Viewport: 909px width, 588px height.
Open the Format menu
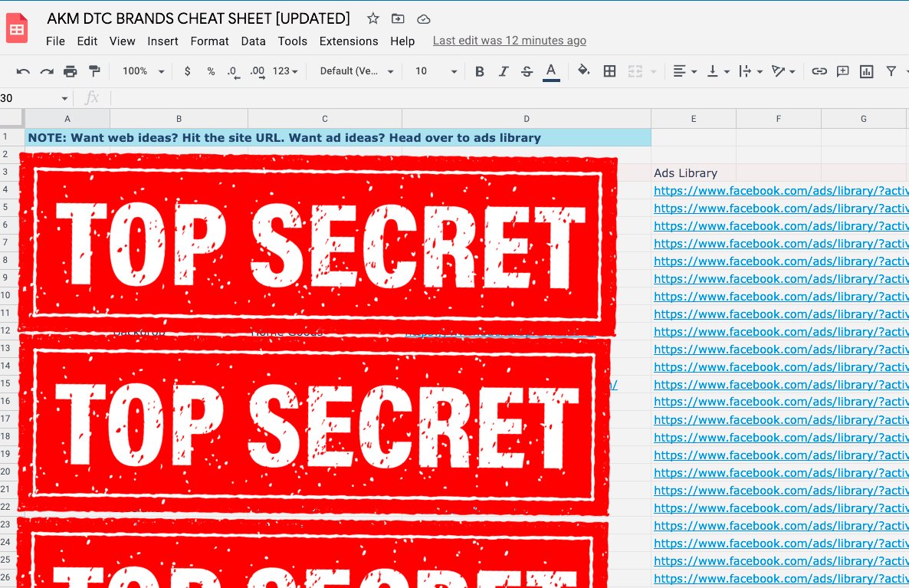pyautogui.click(x=209, y=41)
